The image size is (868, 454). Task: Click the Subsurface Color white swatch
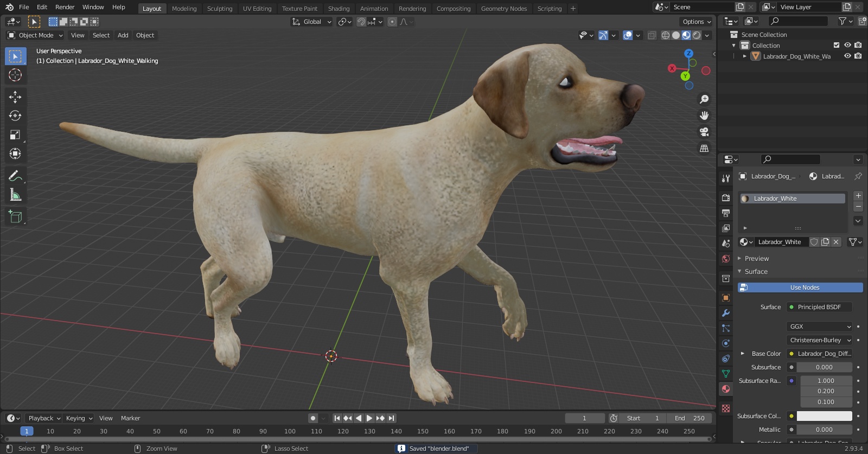point(824,416)
